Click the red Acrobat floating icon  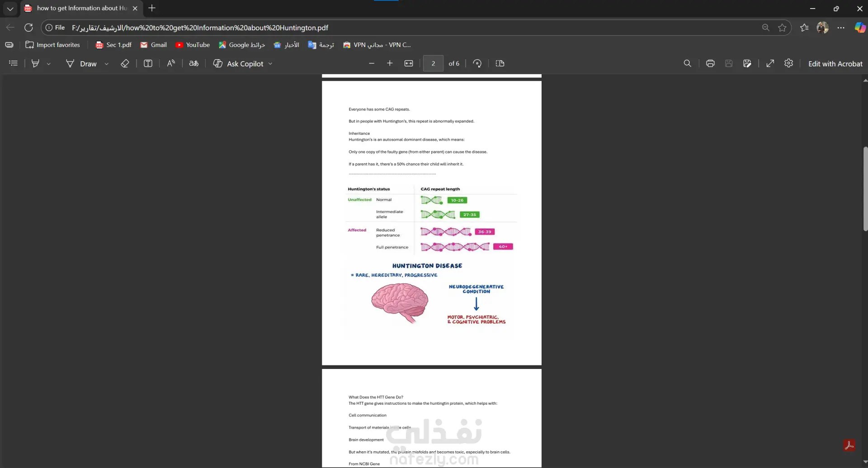(849, 445)
